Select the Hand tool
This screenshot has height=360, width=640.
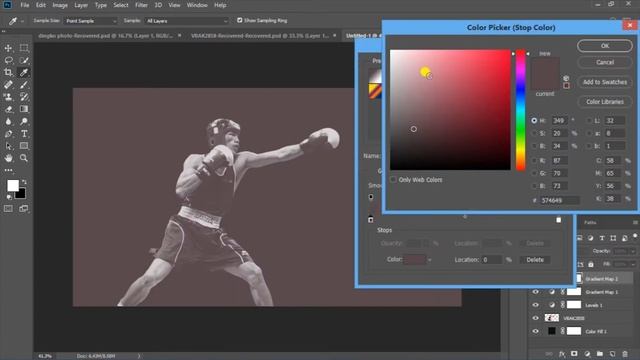8,158
